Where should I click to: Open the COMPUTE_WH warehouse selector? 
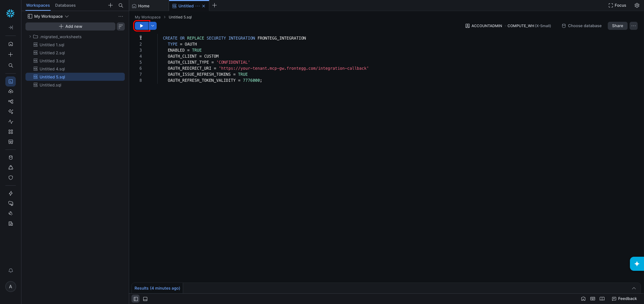[x=529, y=26]
